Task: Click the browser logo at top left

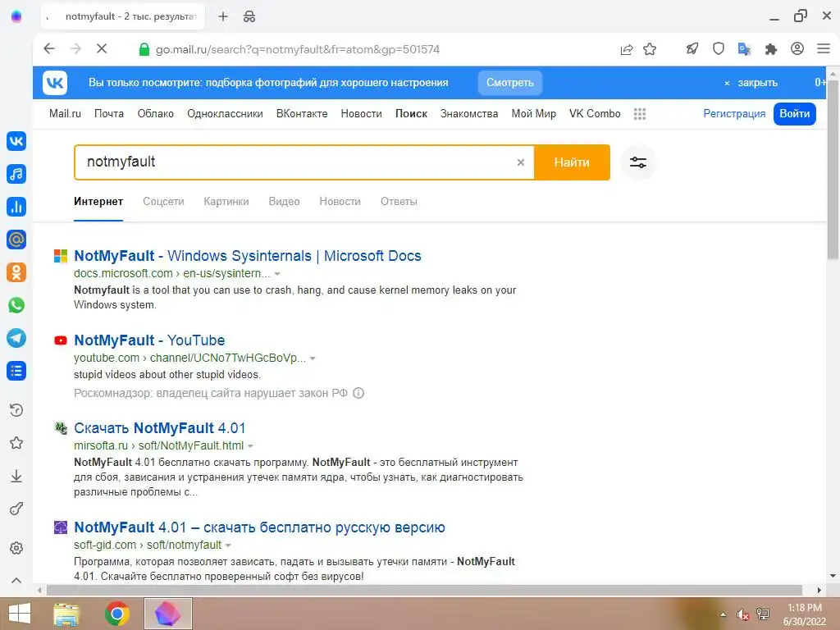Action: [x=16, y=16]
